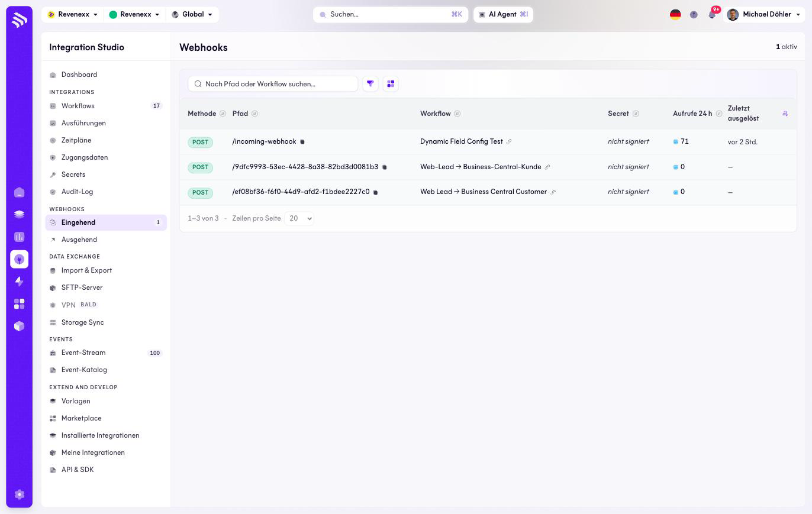Screen dimensions: 812x514
Task: Select the active Integration Studio rail icon
Action: point(19,259)
